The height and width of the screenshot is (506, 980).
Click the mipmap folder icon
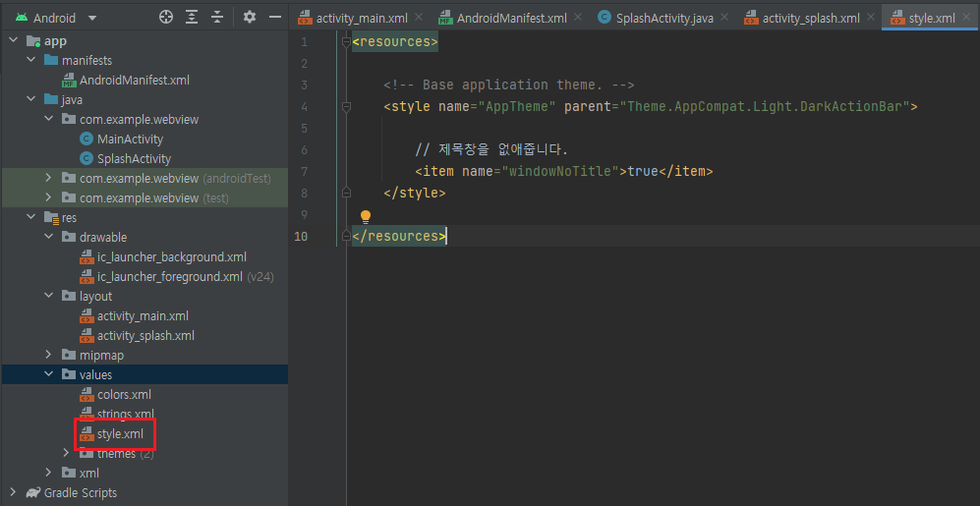pyautogui.click(x=69, y=355)
